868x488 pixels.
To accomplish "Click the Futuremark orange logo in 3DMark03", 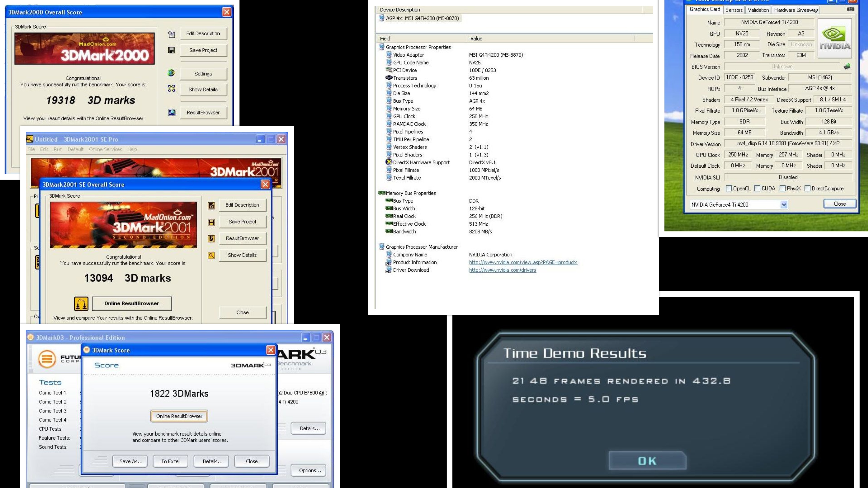I will click(47, 359).
